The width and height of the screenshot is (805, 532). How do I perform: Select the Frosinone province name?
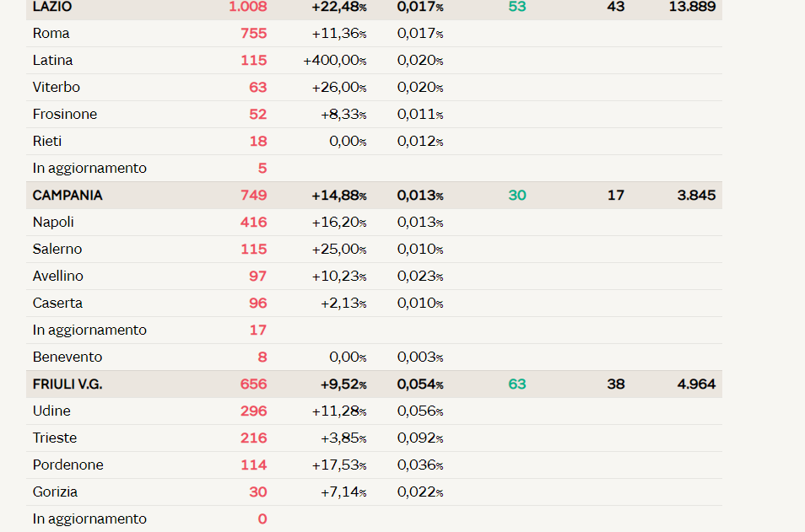pyautogui.click(x=65, y=114)
